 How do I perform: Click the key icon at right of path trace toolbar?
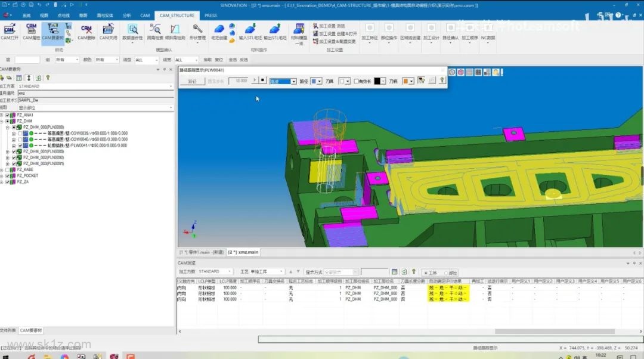(442, 81)
